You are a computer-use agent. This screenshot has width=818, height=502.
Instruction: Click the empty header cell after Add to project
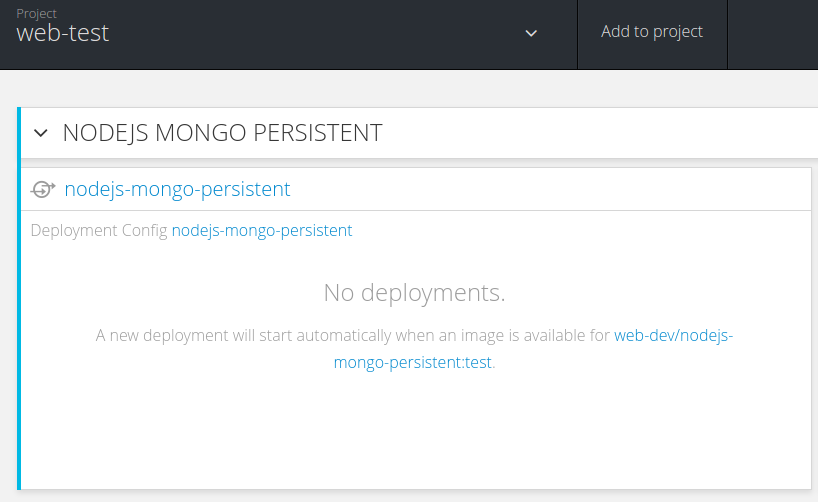[x=772, y=34]
